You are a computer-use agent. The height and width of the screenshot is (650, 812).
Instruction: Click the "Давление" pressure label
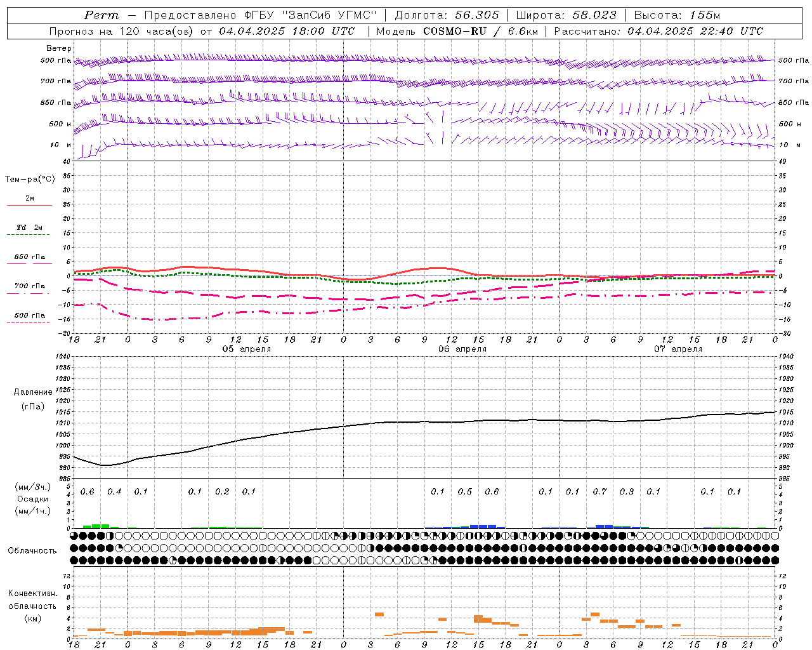click(33, 392)
